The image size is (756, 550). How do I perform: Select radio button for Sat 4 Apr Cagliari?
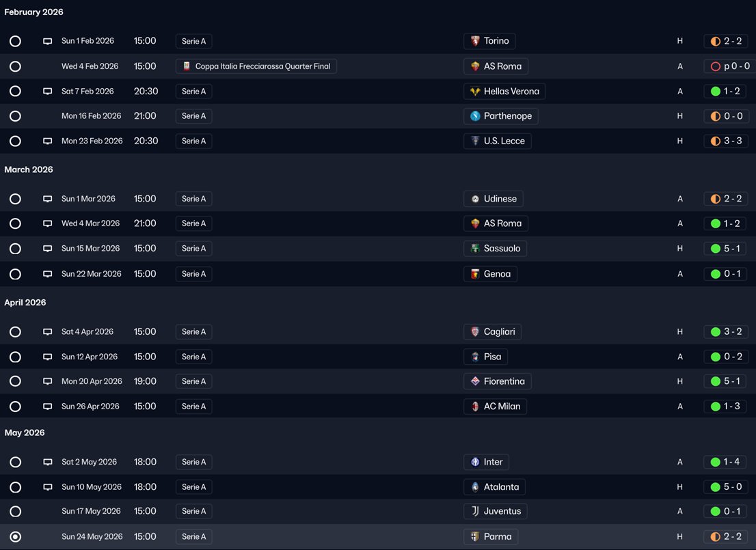16,331
